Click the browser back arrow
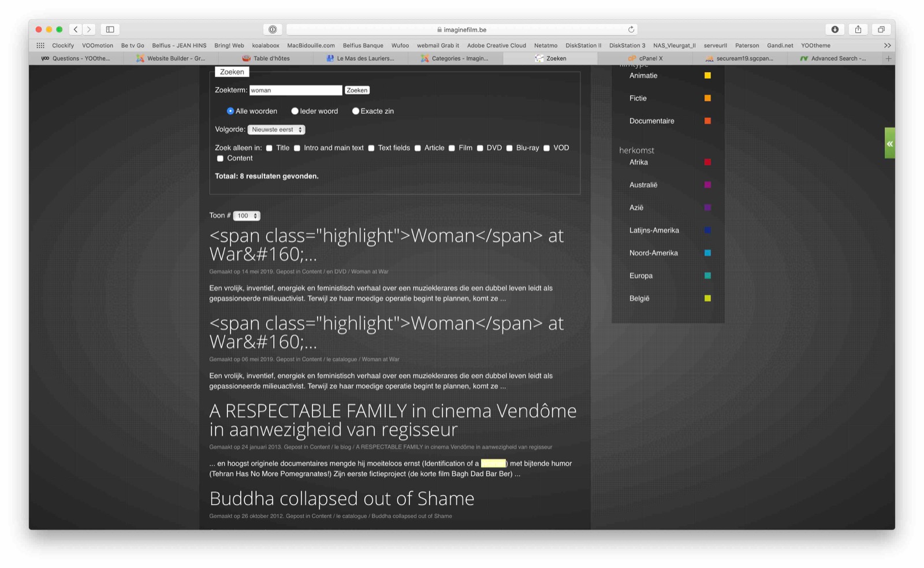 pos(76,29)
